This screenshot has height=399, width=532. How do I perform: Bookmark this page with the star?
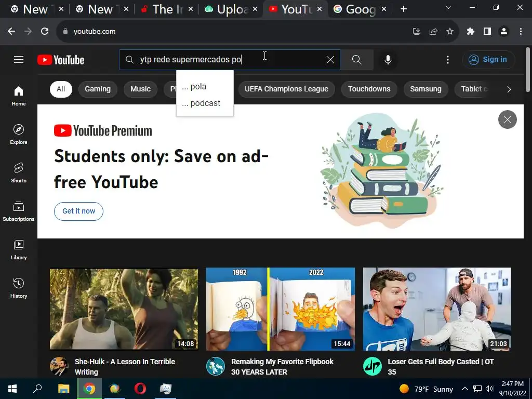click(x=450, y=31)
